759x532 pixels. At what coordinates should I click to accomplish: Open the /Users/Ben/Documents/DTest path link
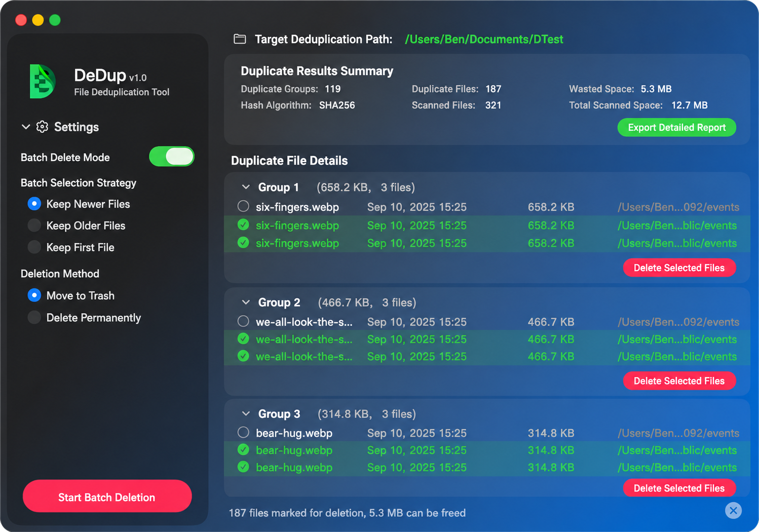click(x=484, y=39)
